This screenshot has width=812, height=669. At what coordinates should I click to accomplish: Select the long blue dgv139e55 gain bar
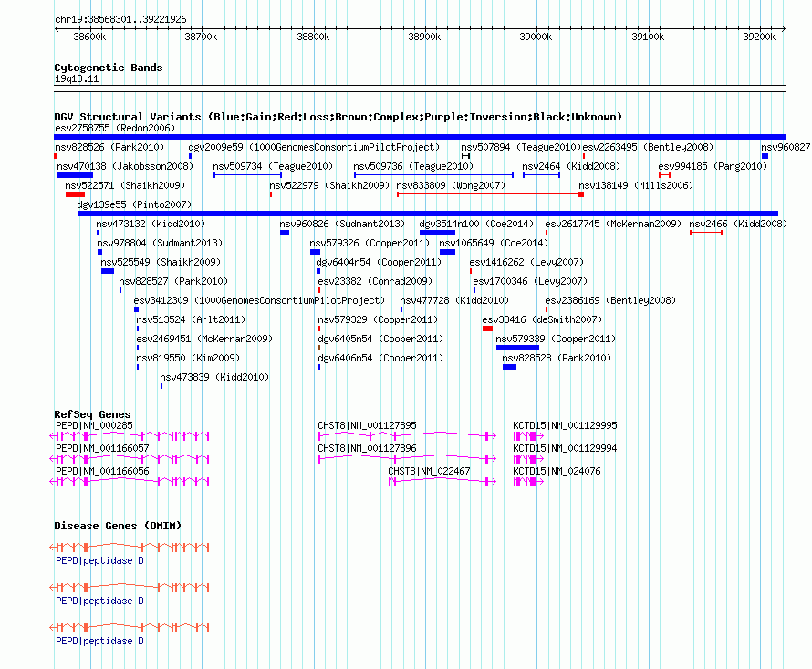(428, 214)
